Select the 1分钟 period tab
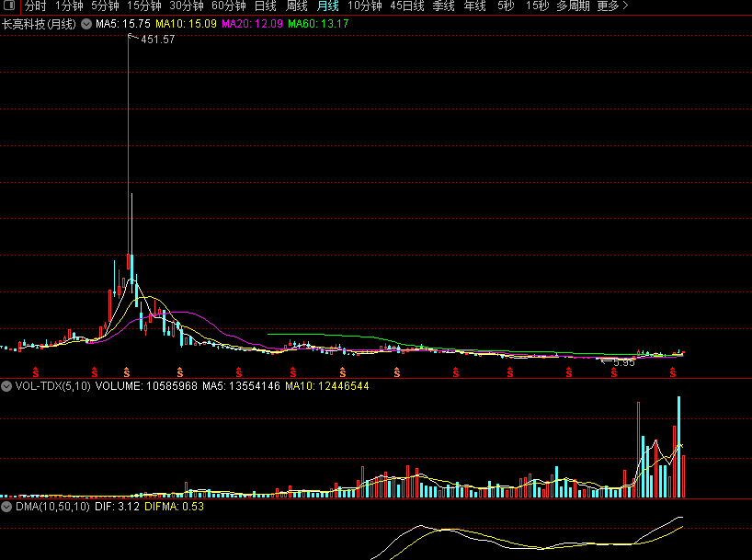Screen dimensions: 752x560 click(69, 6)
